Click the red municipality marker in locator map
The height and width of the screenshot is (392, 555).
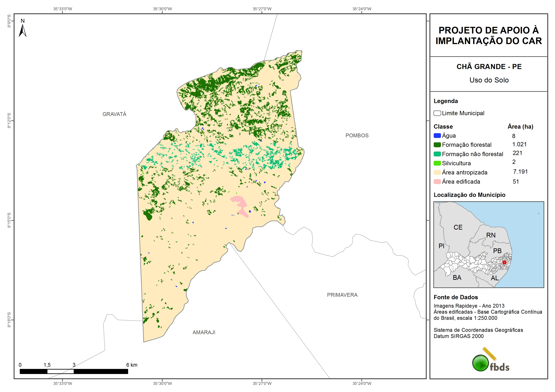504,262
